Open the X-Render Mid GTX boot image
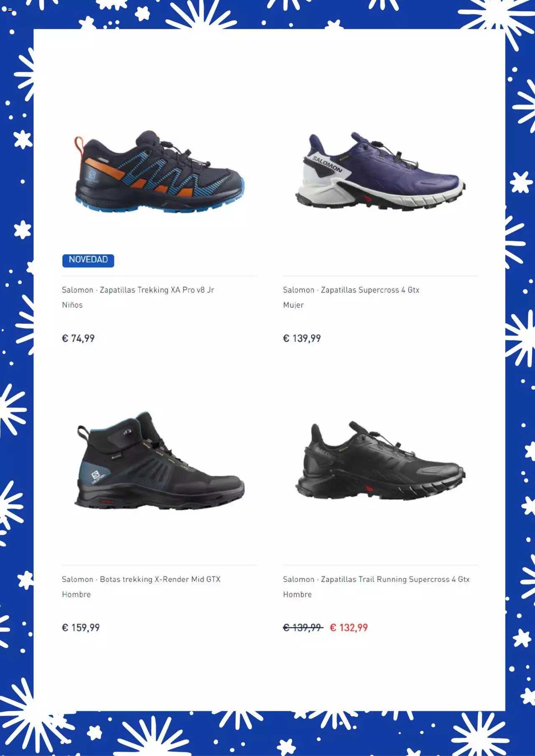The image size is (535, 756). [159, 461]
